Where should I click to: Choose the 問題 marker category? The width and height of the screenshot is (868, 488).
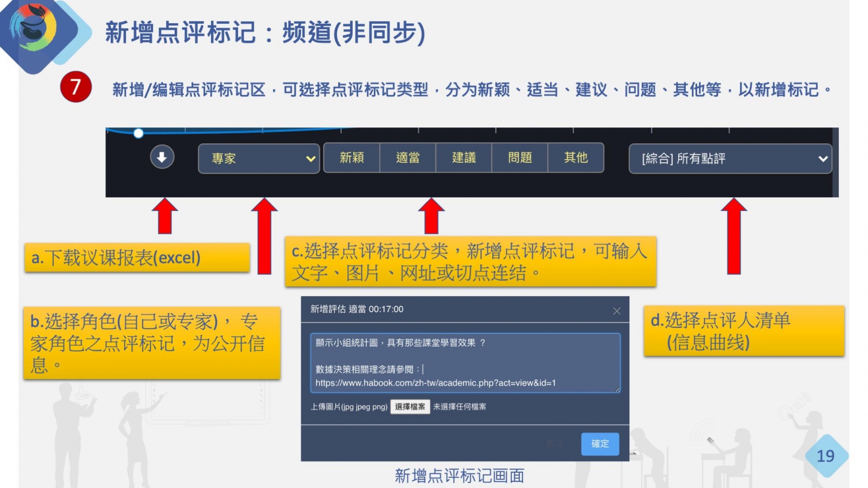tap(520, 158)
